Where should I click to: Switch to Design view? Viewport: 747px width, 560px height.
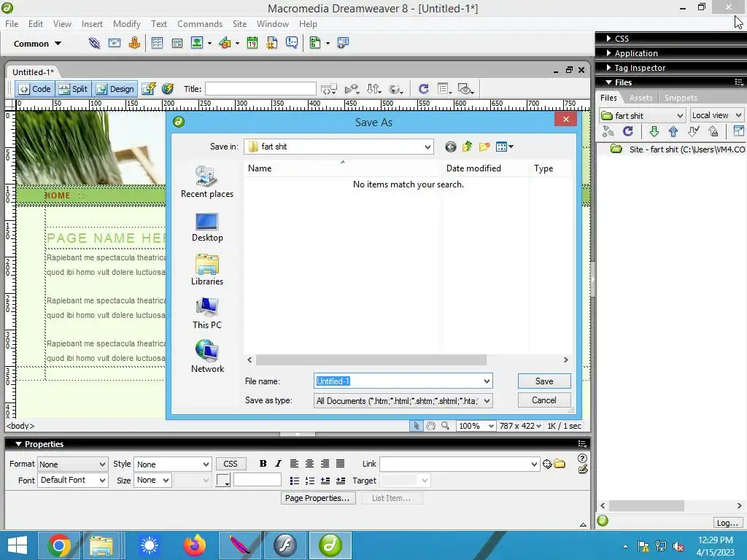coord(115,89)
